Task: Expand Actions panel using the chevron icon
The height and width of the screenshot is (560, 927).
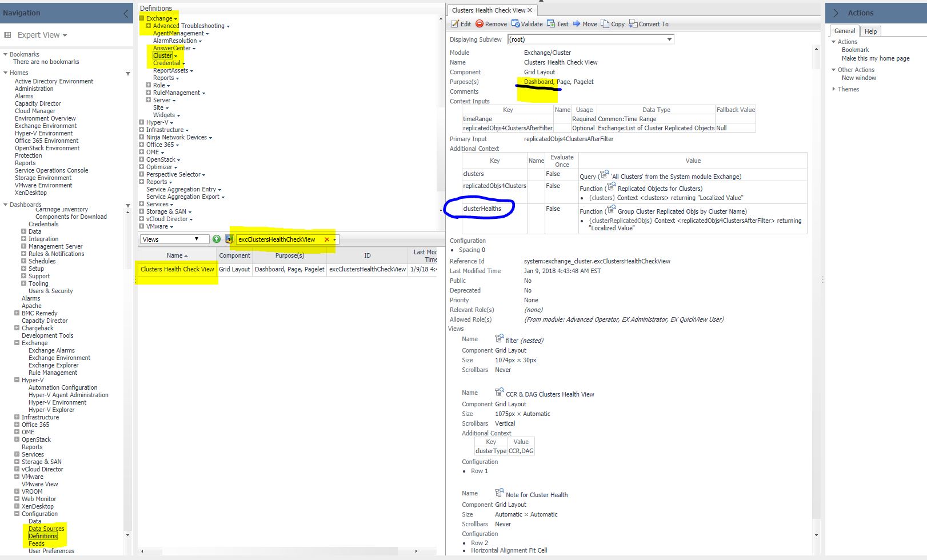Action: click(836, 13)
